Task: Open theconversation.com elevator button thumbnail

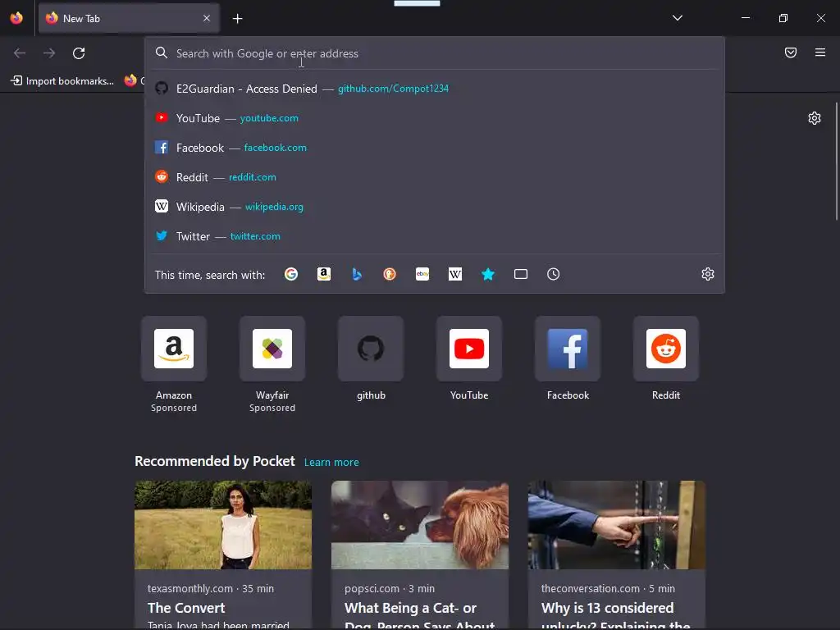Action: pos(617,525)
